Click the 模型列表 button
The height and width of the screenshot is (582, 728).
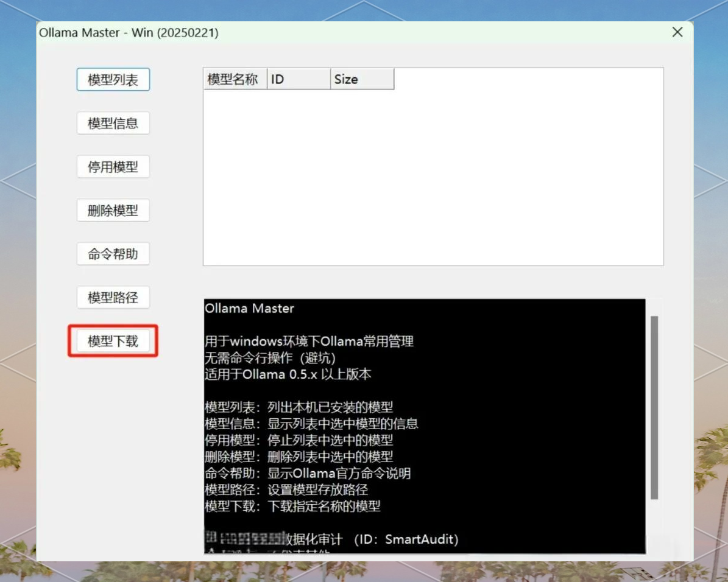[x=113, y=80]
